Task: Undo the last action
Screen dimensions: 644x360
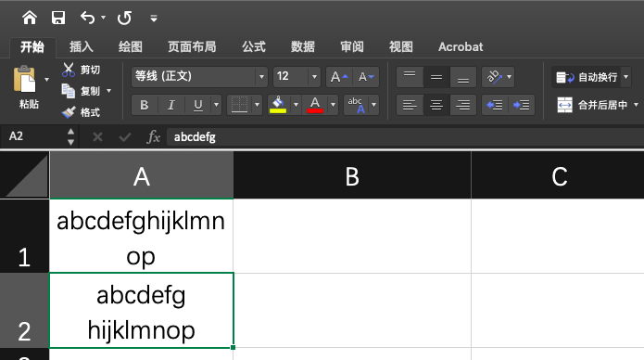Action: [87, 18]
